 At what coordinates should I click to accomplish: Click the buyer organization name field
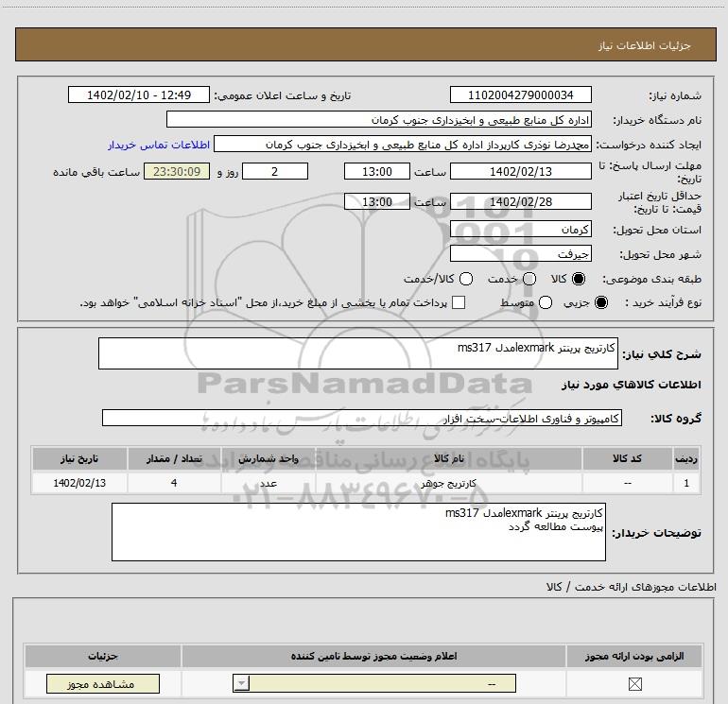(x=379, y=120)
